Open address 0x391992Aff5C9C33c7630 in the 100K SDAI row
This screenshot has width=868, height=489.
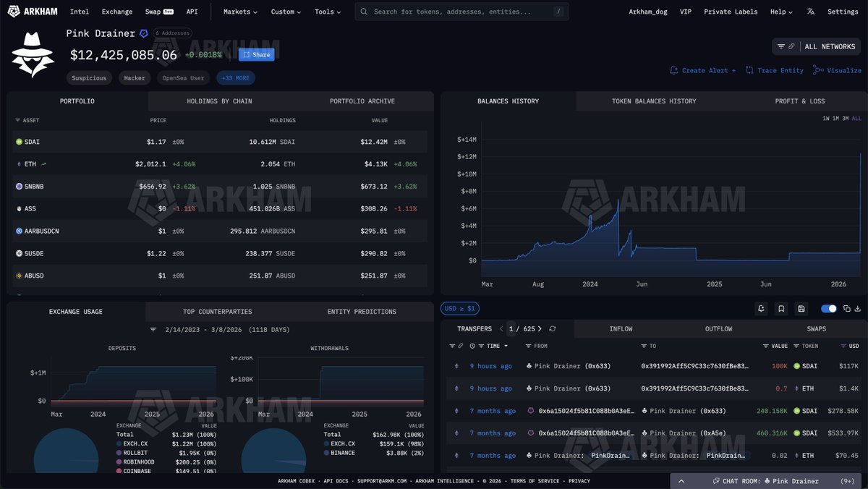click(695, 366)
